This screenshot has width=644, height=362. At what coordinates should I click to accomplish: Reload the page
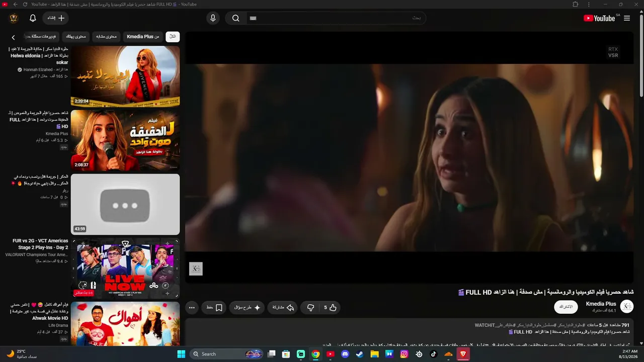pos(25,5)
